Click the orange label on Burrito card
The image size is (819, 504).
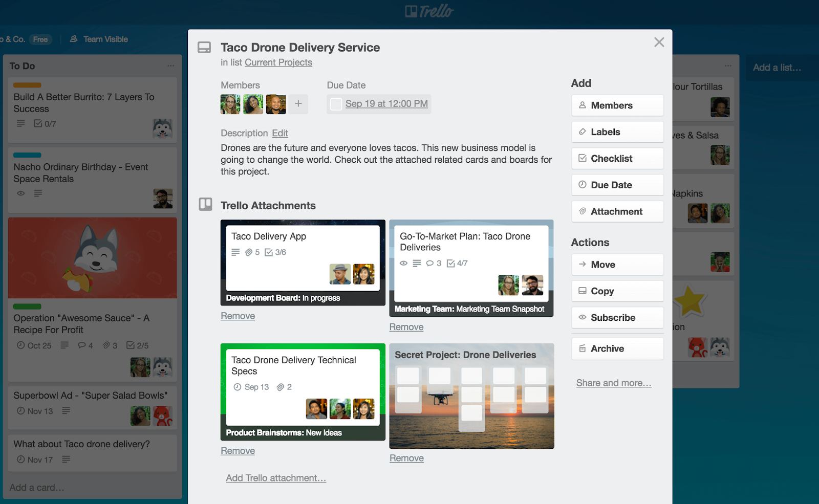(27, 85)
